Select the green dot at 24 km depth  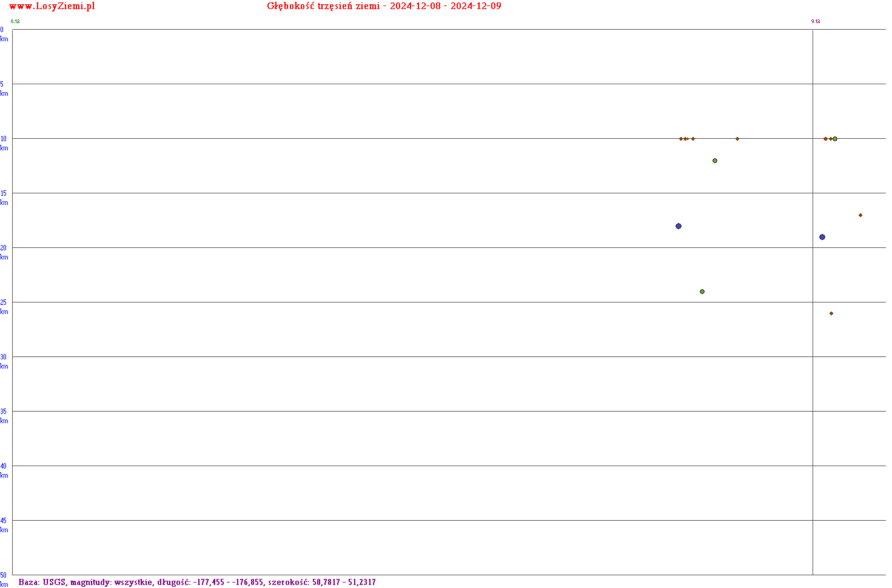click(x=702, y=292)
